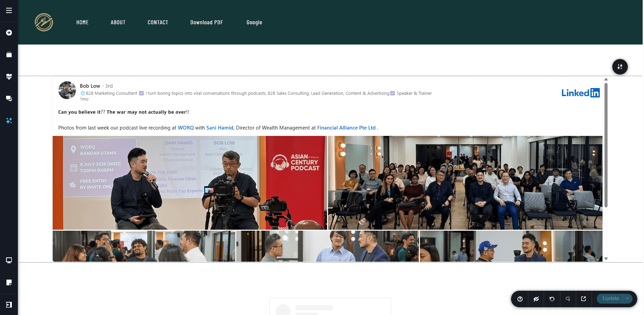This screenshot has width=644, height=315.
Task: Toggle the hidden-eye visibility icon
Action: tap(536, 299)
